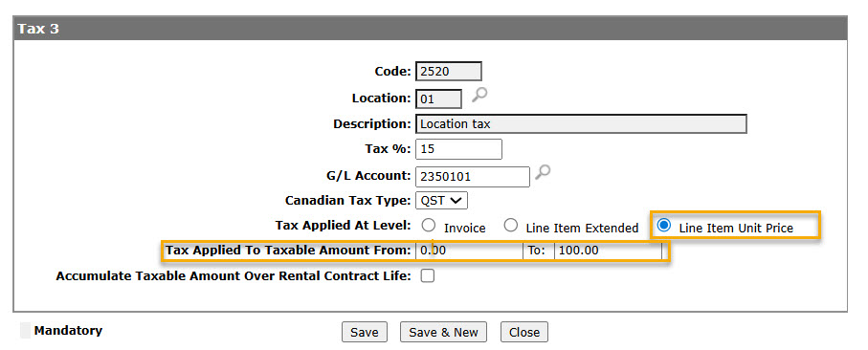This screenshot has height=350, width=868.
Task: Focus the Code field showing 2520
Action: point(449,72)
